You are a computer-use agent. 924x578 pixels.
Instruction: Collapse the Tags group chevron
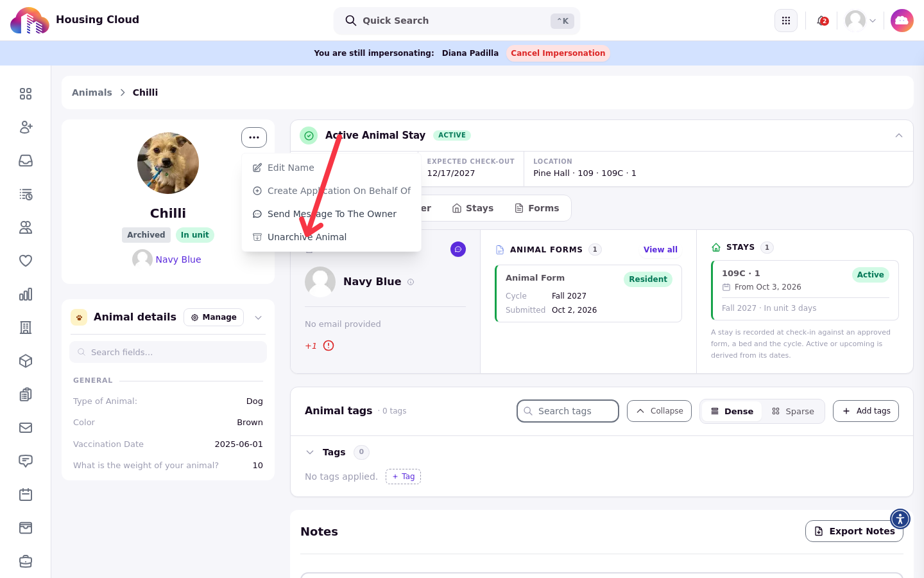pyautogui.click(x=310, y=452)
